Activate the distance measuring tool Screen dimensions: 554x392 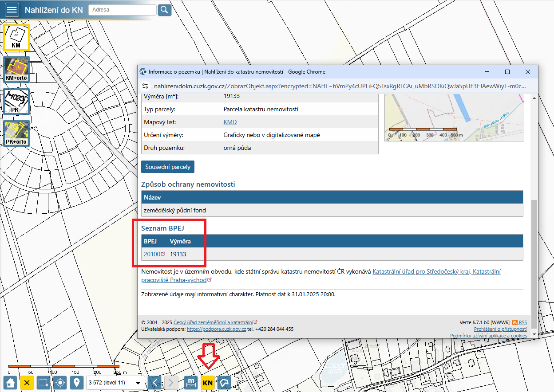point(191,382)
